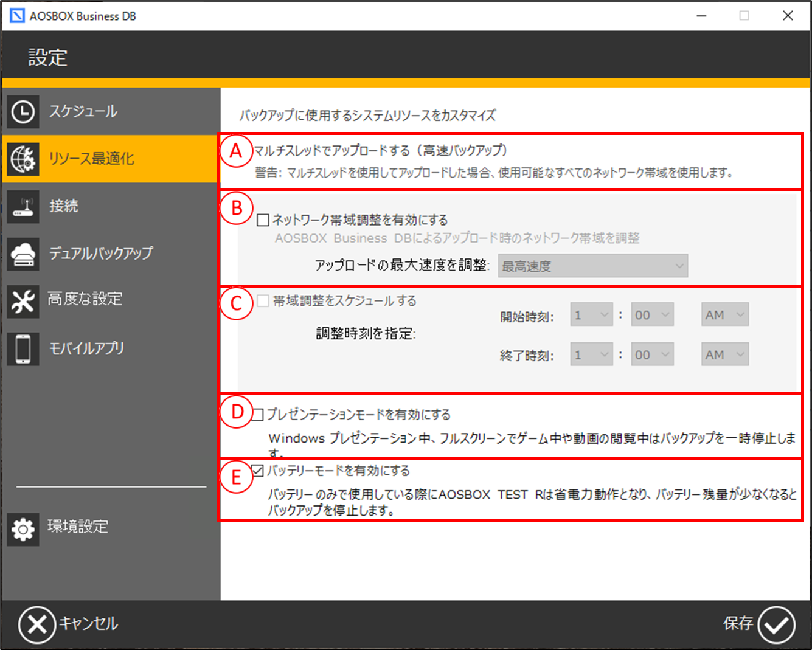Uncheck バッテリーモードを有効にする checkbox
This screenshot has height=650, width=812.
point(258,471)
